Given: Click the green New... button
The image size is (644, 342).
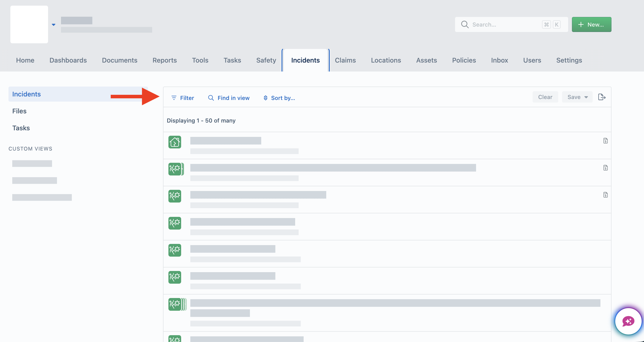Looking at the screenshot, I should (591, 24).
